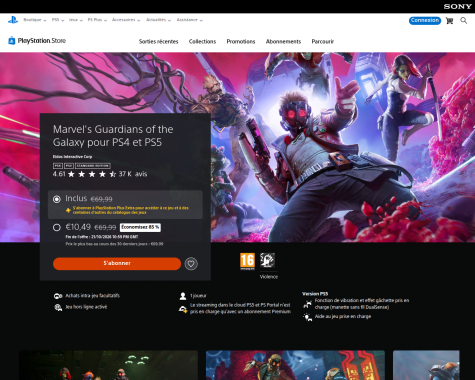Expand the PS5 dropdown menu
The height and width of the screenshot is (380, 475).
(58, 20)
